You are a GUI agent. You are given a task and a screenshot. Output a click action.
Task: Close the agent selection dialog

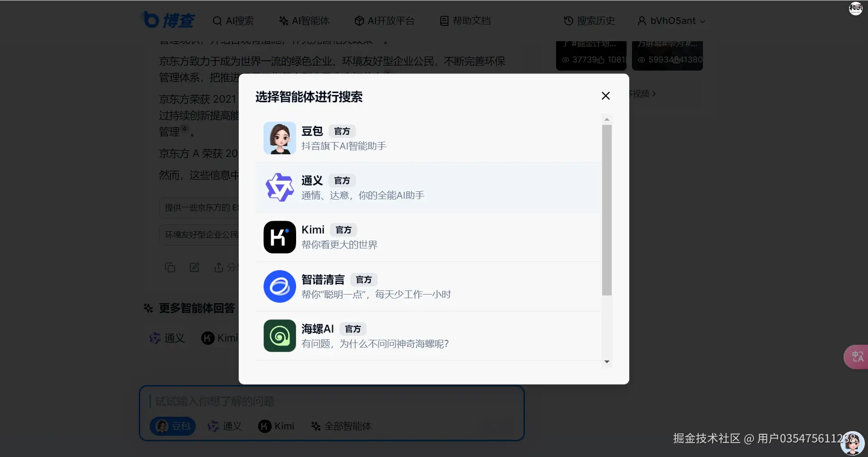606,96
